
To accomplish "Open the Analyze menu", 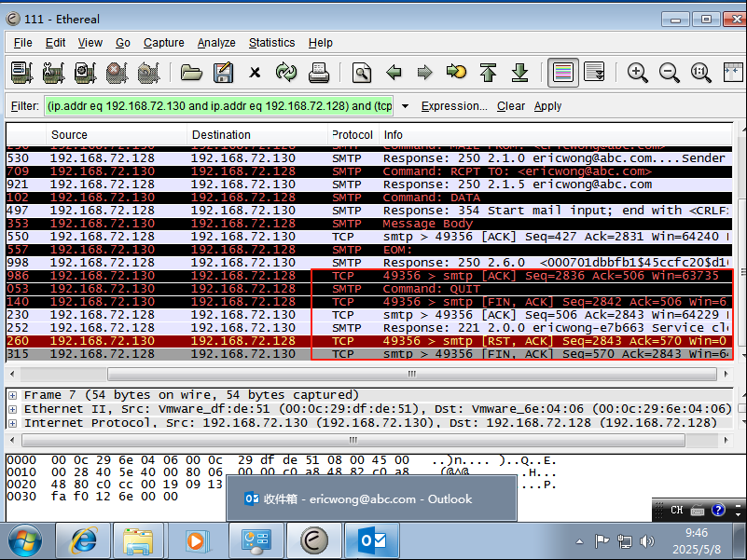I will [x=216, y=43].
